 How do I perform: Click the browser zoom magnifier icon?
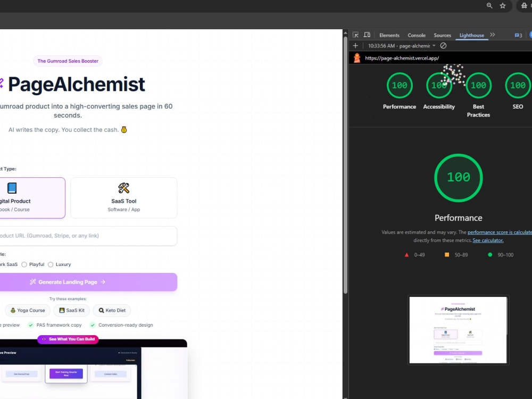pos(489,5)
